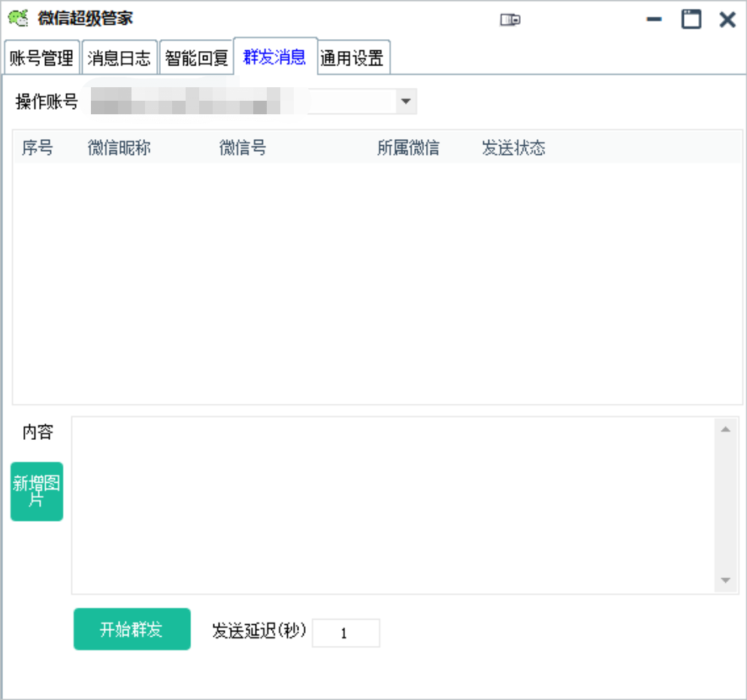Click the 发送状态 column header
The height and width of the screenshot is (700, 747).
(x=513, y=147)
